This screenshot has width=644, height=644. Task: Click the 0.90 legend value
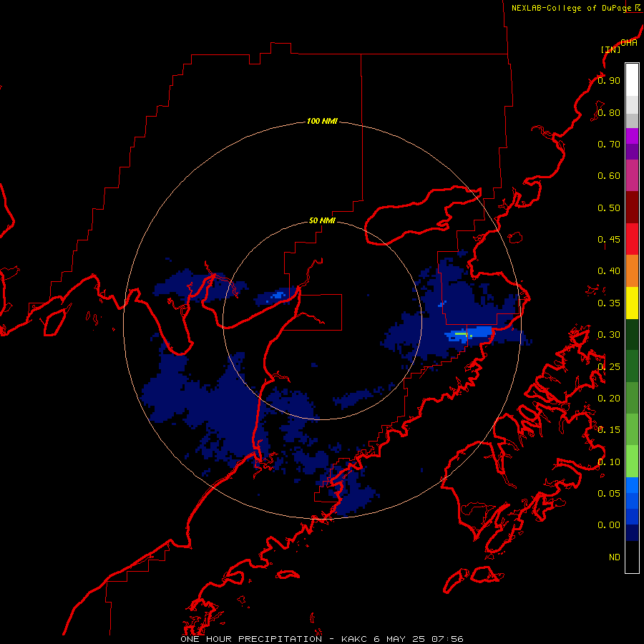[x=609, y=80]
